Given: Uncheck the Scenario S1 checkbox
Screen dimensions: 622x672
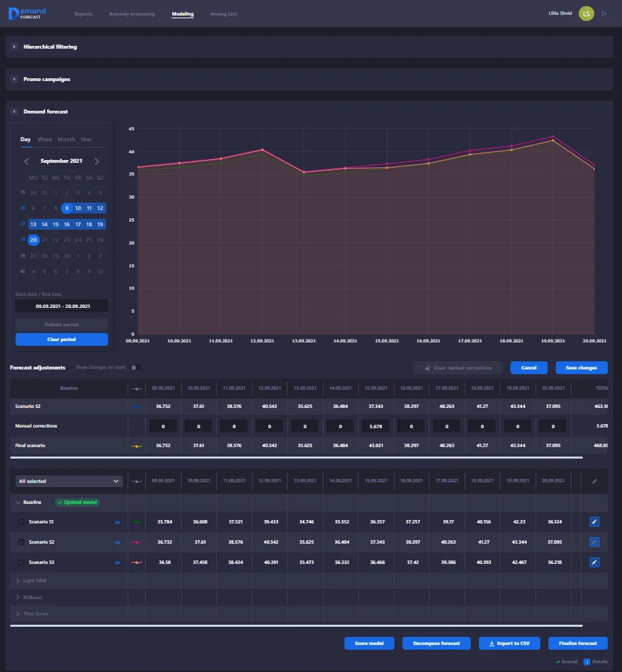Looking at the screenshot, I should click(21, 522).
